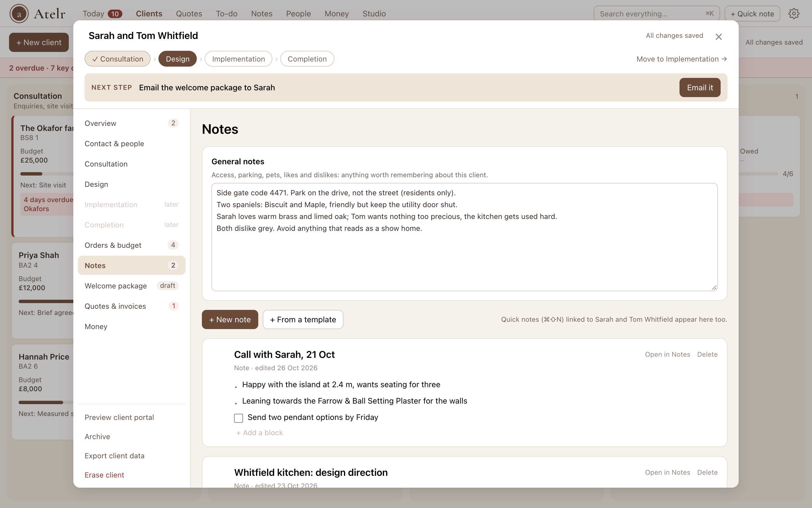Screen dimensions: 812x508
Task: Click the + Quick note button
Action: coord(752,14)
